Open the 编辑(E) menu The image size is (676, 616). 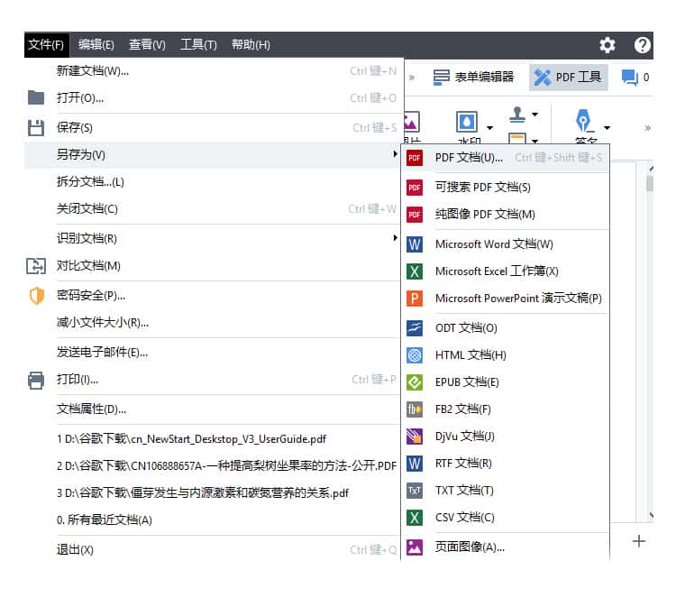96,44
